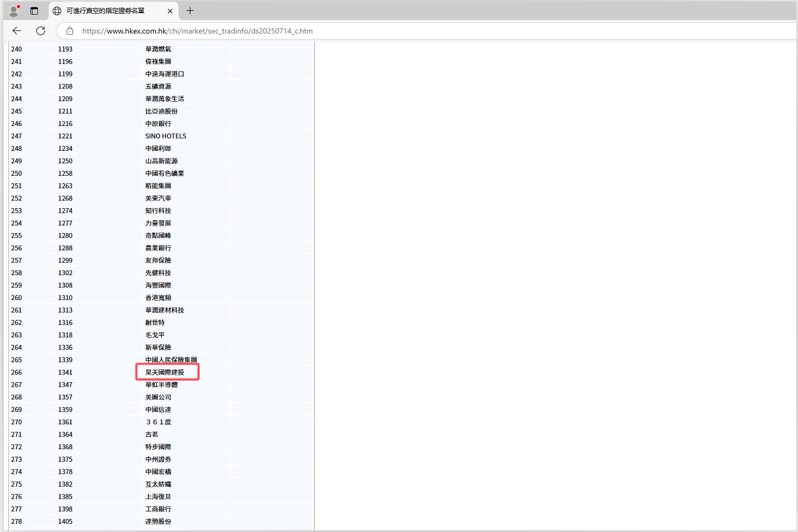Select the name 達勢股份

click(x=158, y=522)
